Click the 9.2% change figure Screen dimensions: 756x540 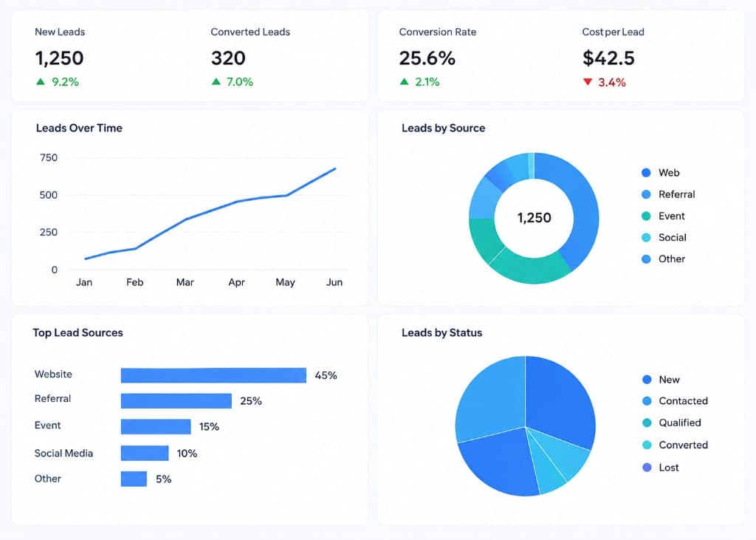coord(65,82)
